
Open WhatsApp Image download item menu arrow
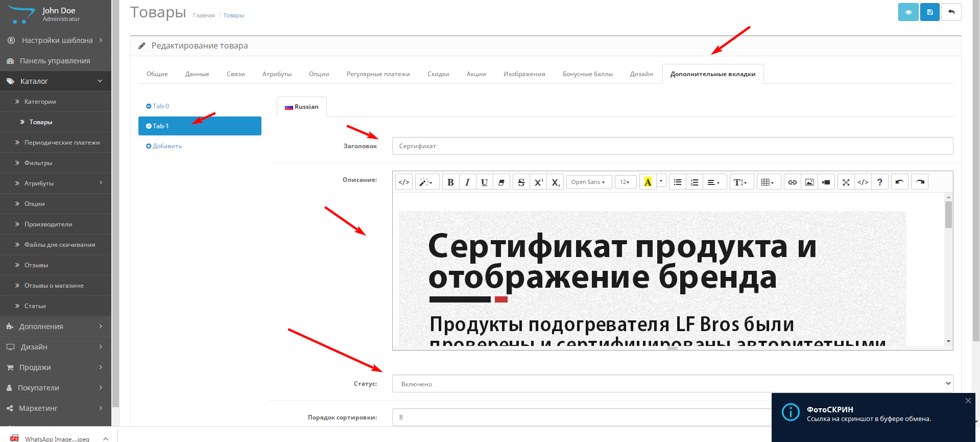click(x=106, y=438)
